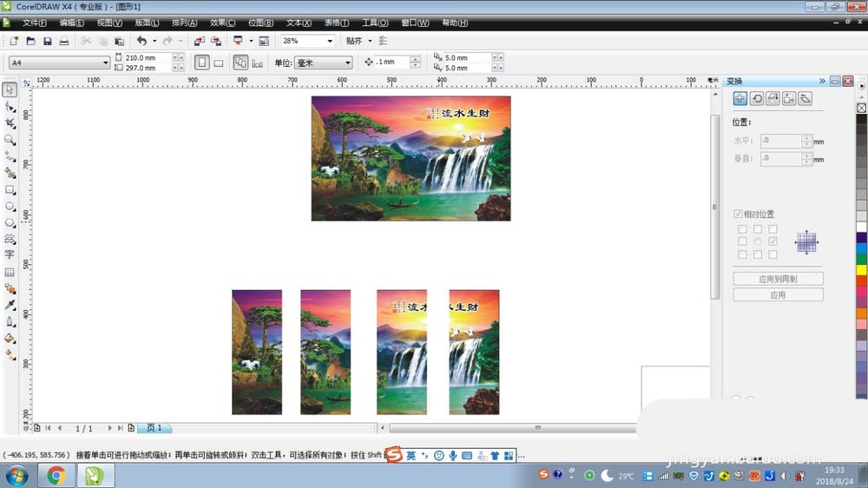Check the top-right anchor point checkbox
Screen dimensions: 868x488
(x=773, y=228)
